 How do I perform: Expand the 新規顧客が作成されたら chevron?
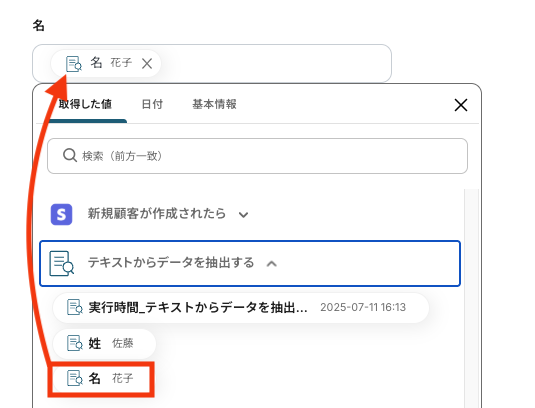coord(243,215)
